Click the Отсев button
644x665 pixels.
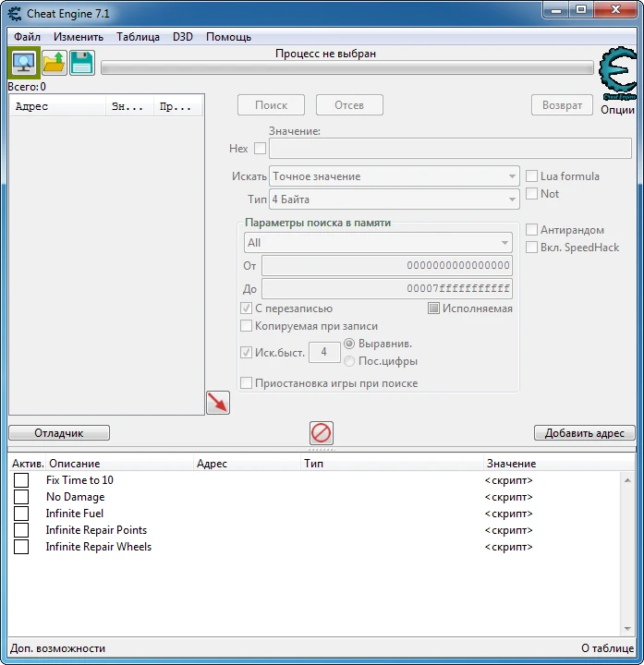point(349,105)
